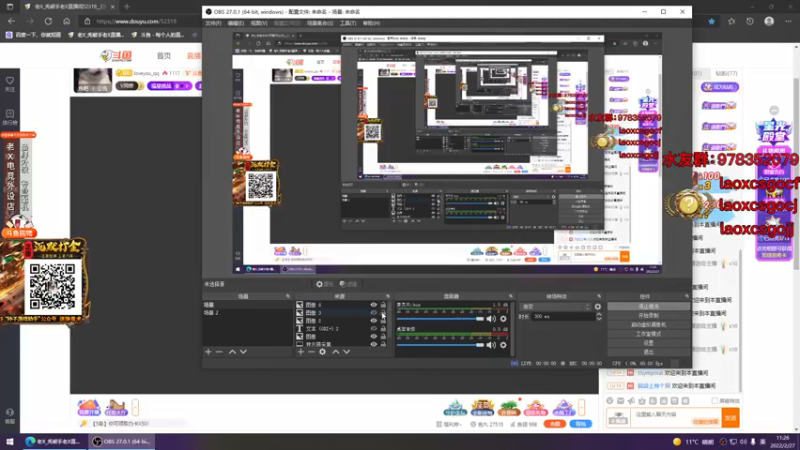Screen dimensions: 800x450
Task: Click the megaphone icon in chat toolbar
Action: pos(631,401)
